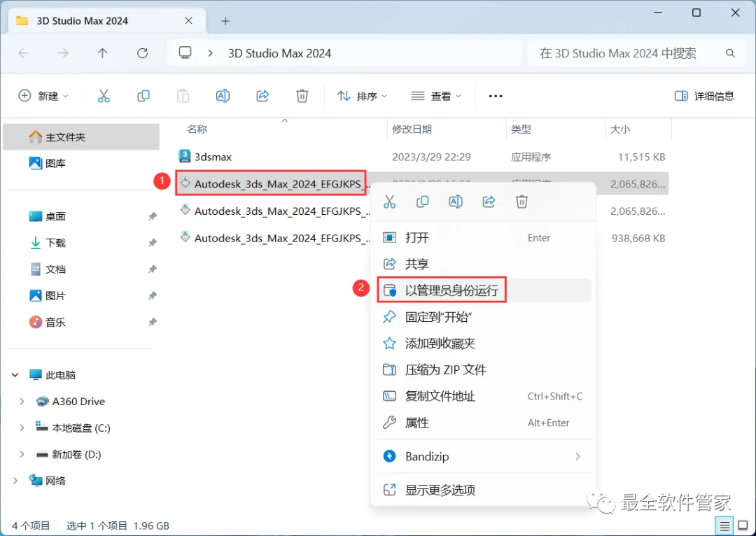Expand the 新加卷 (D:) node
The width and height of the screenshot is (756, 536).
point(22,454)
